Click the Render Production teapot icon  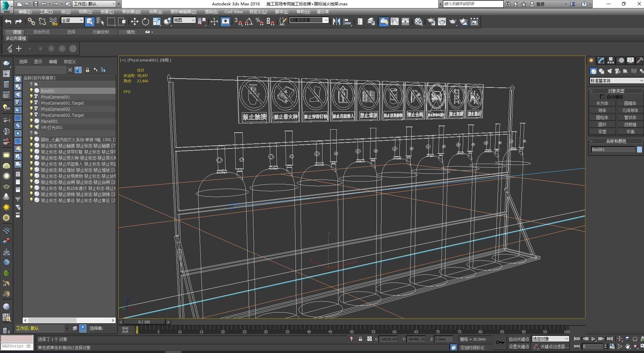coord(453,22)
